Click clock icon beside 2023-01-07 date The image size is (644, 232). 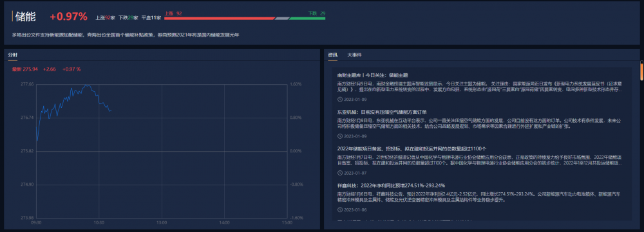pyautogui.click(x=339, y=173)
